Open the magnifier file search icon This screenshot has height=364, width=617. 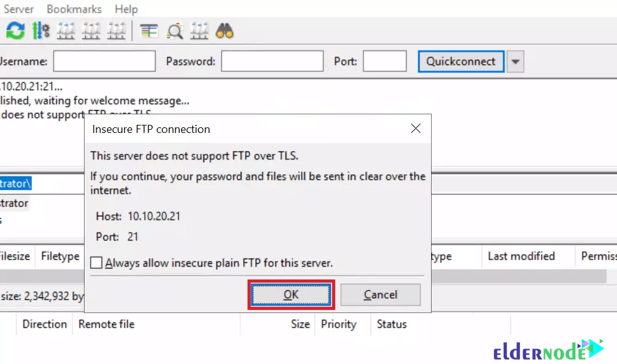[x=174, y=31]
